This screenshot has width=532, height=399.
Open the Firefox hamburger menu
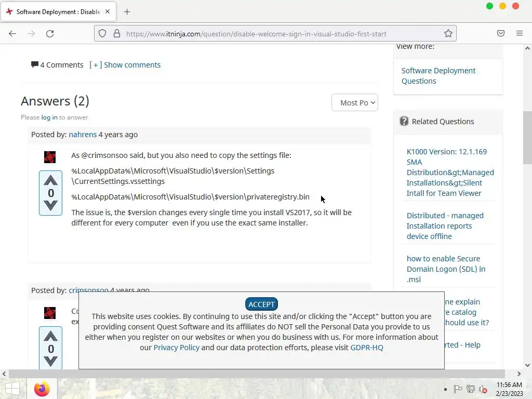(520, 33)
